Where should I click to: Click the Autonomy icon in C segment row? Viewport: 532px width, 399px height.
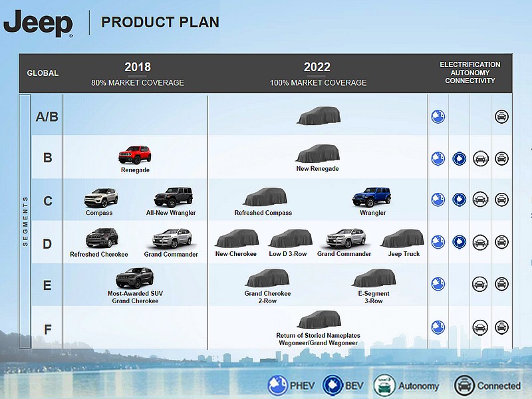tap(480, 199)
